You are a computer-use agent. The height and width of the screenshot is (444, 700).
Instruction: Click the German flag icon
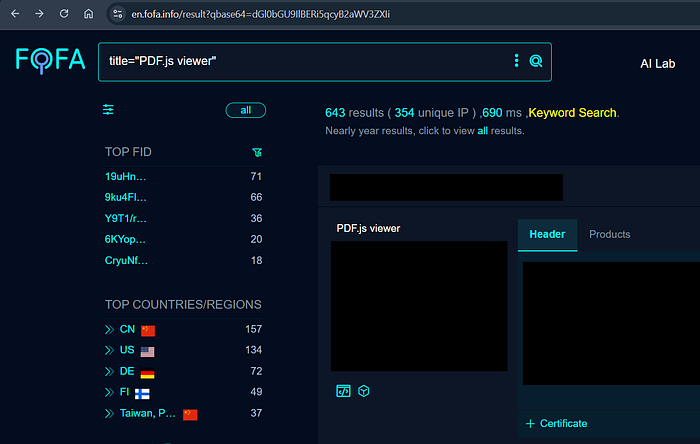tap(147, 373)
